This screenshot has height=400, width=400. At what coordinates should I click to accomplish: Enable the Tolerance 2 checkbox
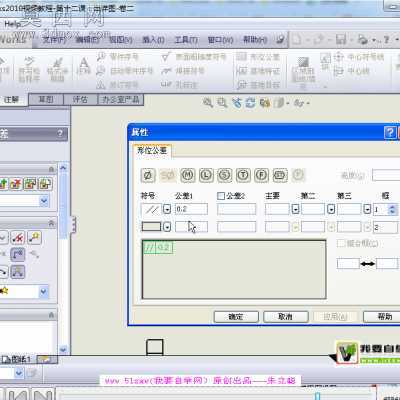pos(221,196)
